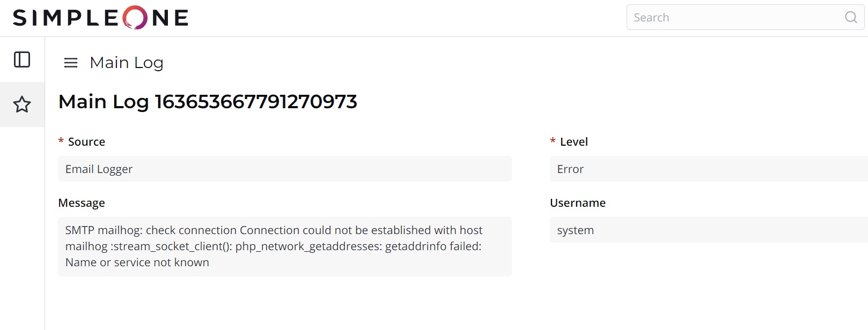The image size is (868, 330).
Task: Click the Message text area
Action: click(284, 246)
